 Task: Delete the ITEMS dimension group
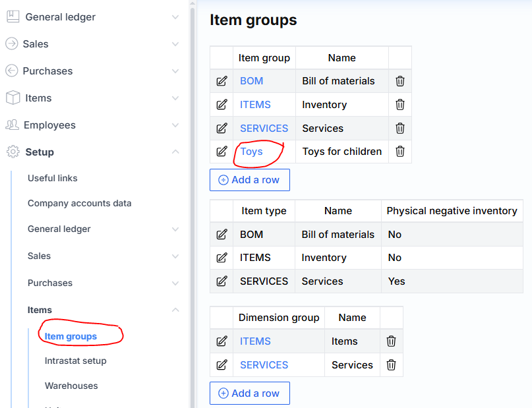(x=391, y=341)
